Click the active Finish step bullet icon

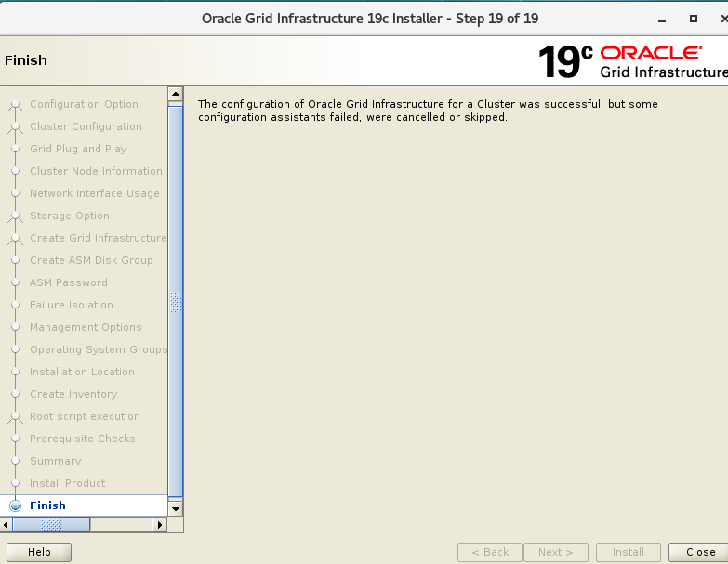point(15,505)
